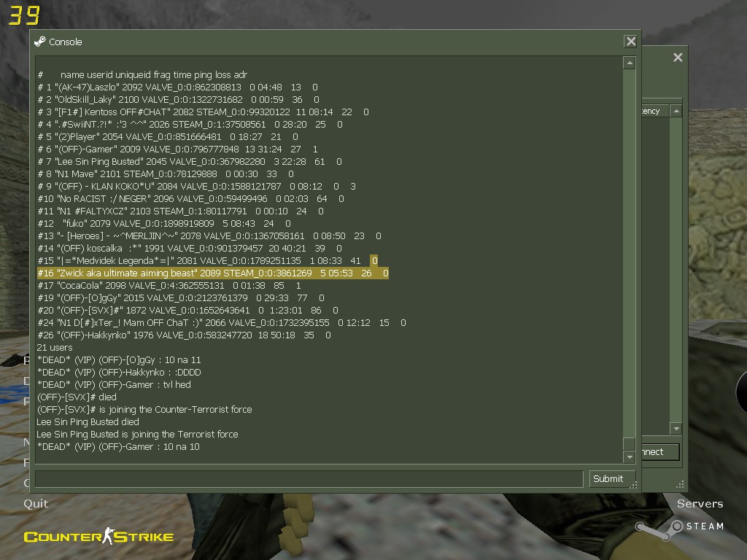747x560 pixels.
Task: Click the Counter-Strike logo at bottom left
Action: tap(98, 537)
